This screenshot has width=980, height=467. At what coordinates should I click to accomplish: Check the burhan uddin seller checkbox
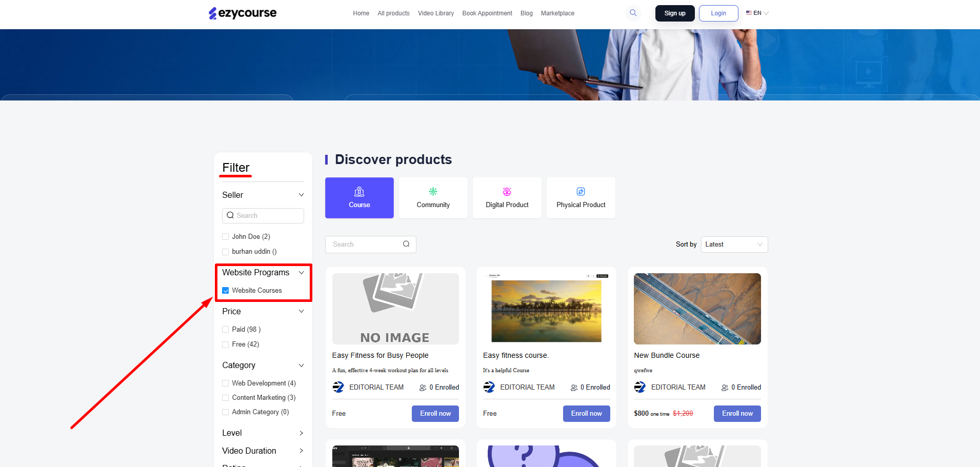(225, 252)
